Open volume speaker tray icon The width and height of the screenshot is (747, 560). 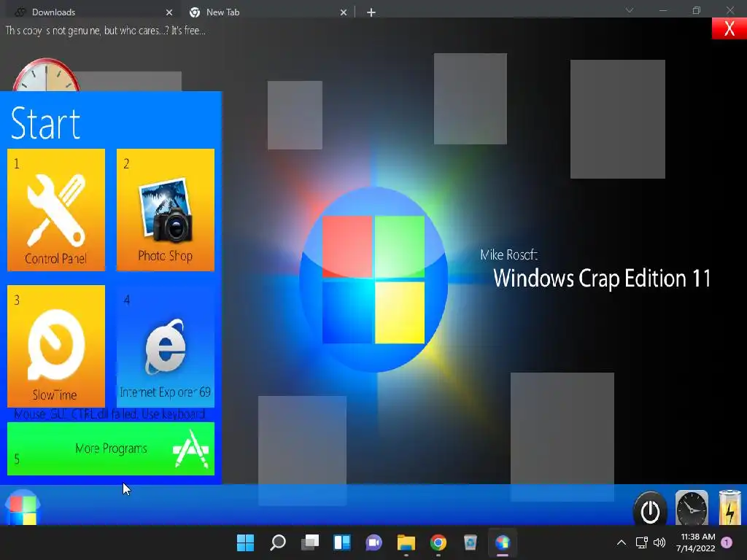pos(659,542)
